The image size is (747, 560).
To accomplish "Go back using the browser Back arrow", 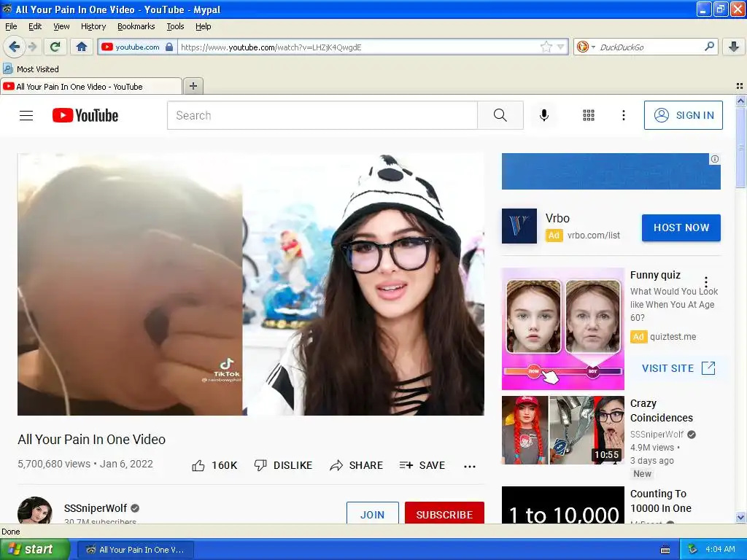I will click(15, 47).
